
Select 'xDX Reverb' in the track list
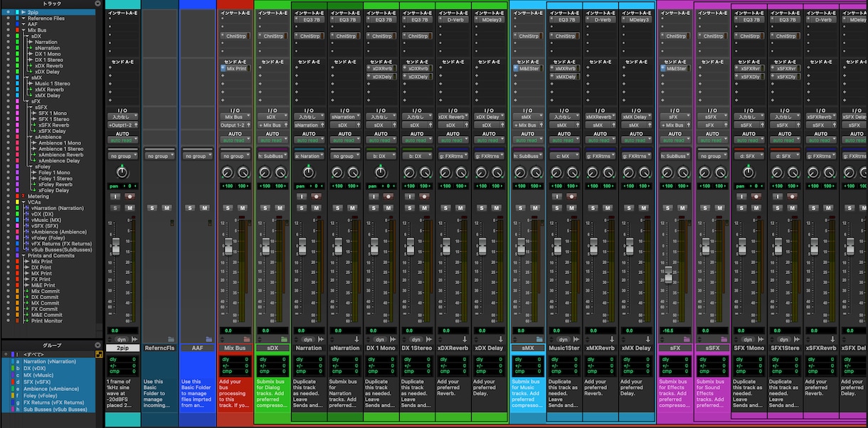tap(48, 66)
